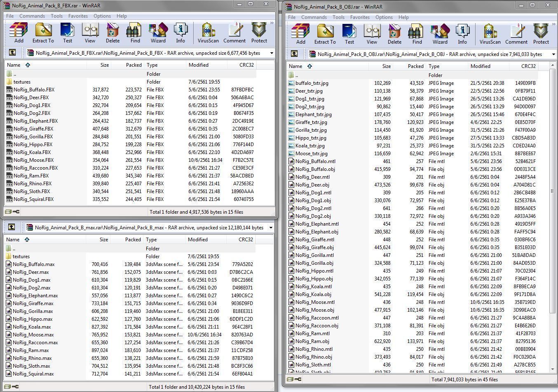Run VirusScan in OBJ WinRAR window

tap(490, 34)
